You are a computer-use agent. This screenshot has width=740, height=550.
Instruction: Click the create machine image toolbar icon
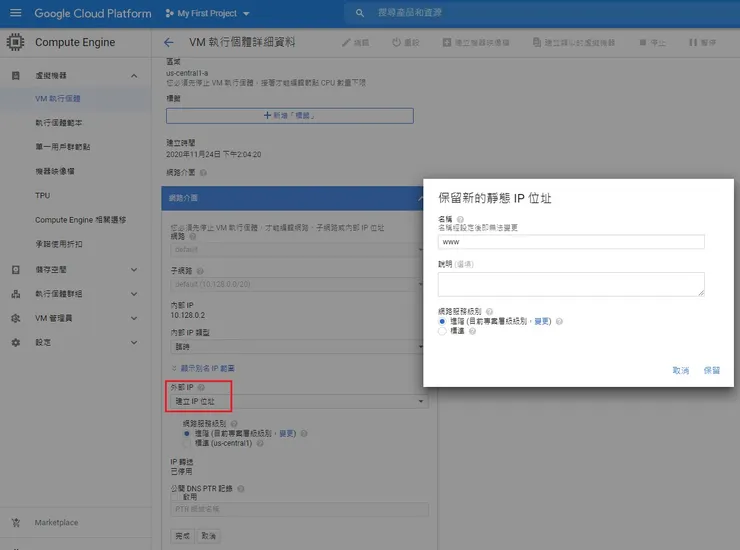click(446, 42)
